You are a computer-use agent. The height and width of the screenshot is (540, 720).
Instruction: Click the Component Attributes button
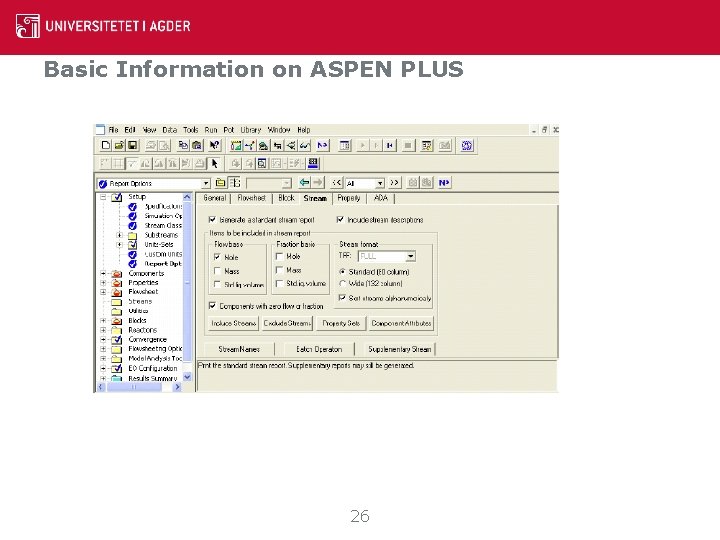(401, 323)
